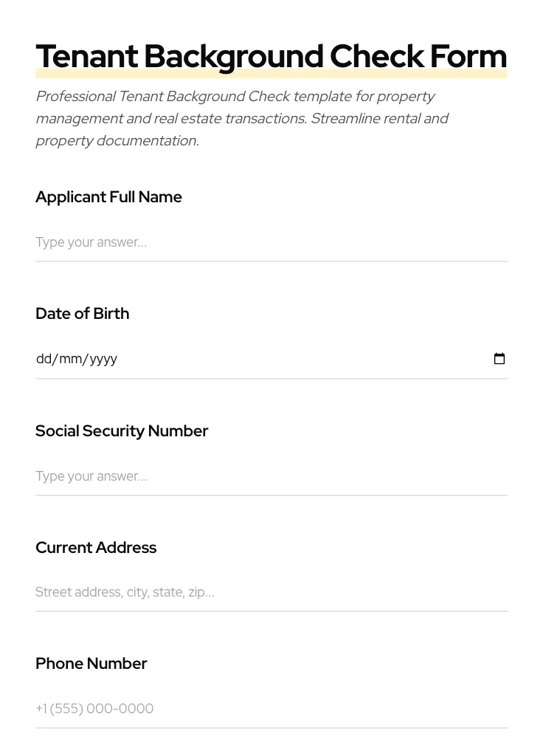Click the Tenant Background Check Form title
This screenshot has height=756, width=543.
click(x=271, y=55)
